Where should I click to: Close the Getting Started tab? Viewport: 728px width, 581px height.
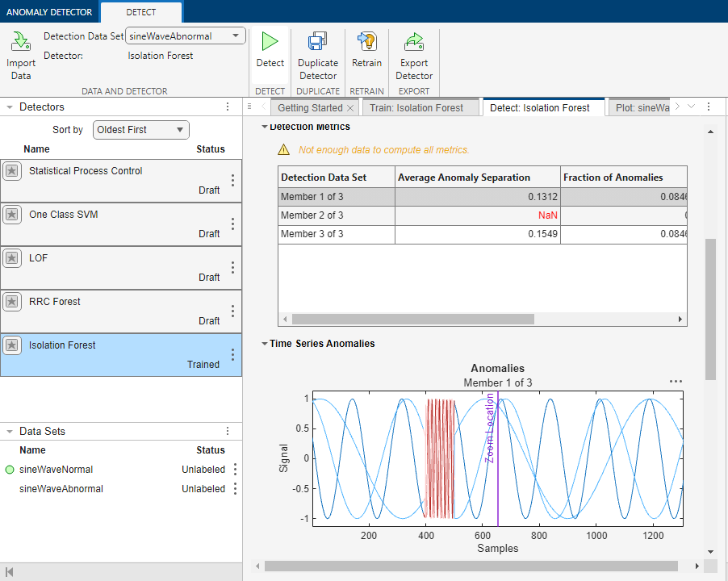(x=350, y=107)
